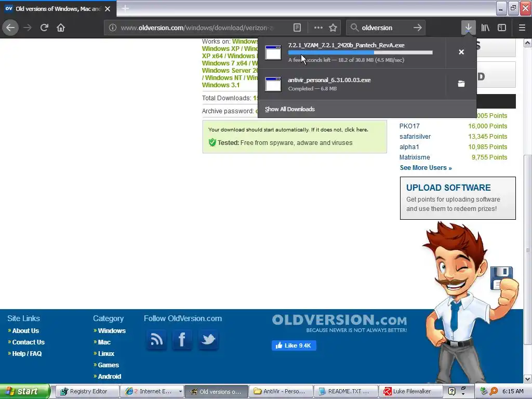Open safarisilver user profile link
The width and height of the screenshot is (532, 399).
tap(415, 137)
